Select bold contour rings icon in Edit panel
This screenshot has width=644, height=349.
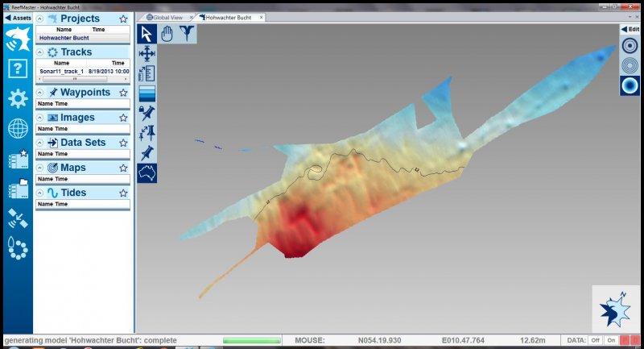coord(630,45)
